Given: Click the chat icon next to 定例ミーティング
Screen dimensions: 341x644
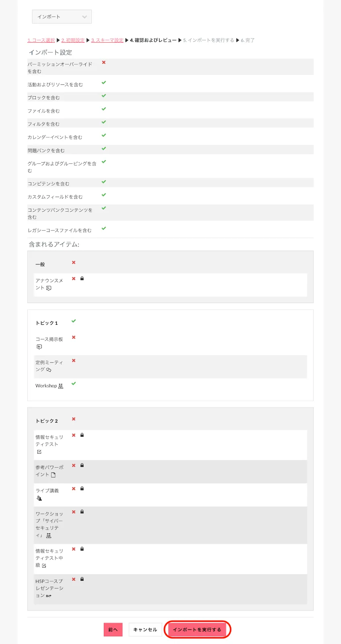Looking at the screenshot, I should pos(49,370).
